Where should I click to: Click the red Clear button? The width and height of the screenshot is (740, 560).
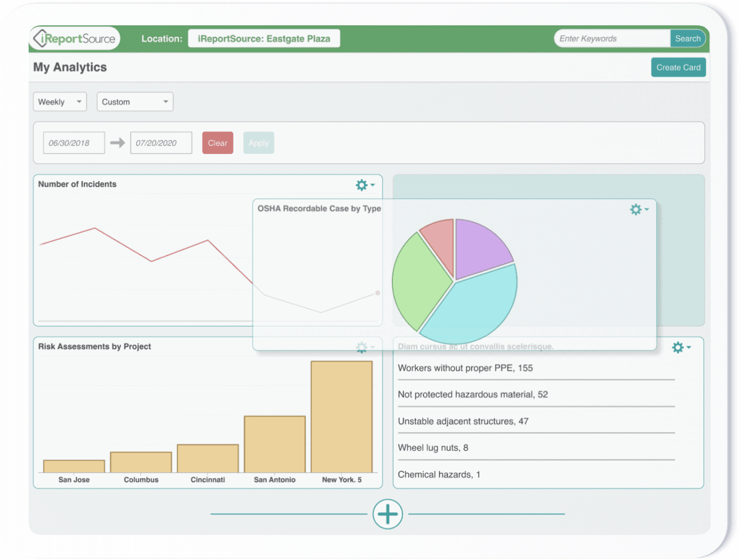pyautogui.click(x=218, y=143)
